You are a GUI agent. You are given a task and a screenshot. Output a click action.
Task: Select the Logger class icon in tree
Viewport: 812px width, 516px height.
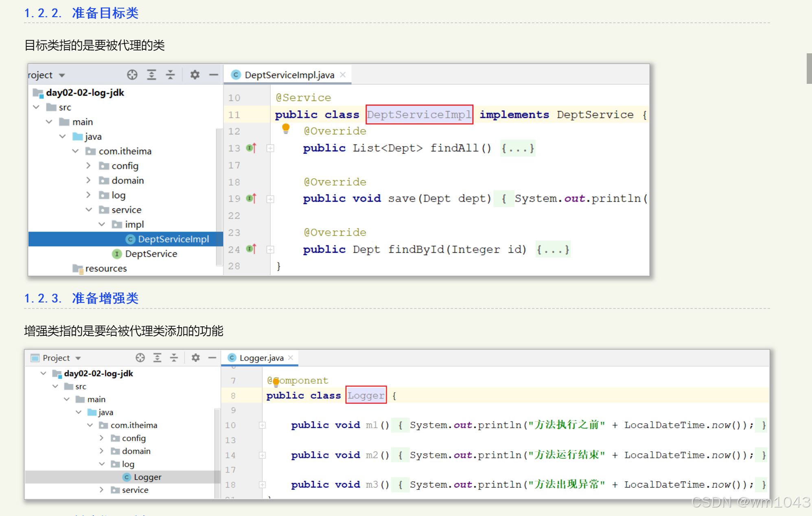(127, 477)
